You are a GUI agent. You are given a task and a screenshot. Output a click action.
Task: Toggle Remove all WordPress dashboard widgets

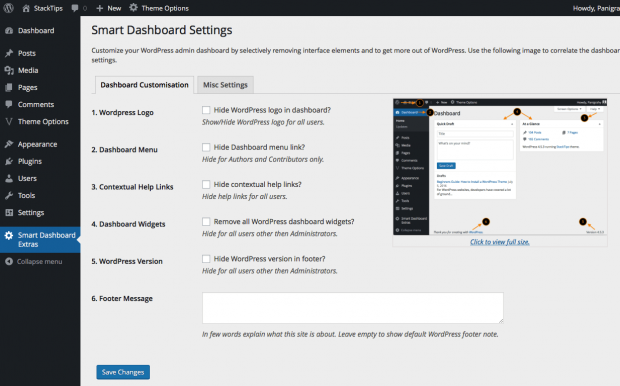pyautogui.click(x=206, y=221)
